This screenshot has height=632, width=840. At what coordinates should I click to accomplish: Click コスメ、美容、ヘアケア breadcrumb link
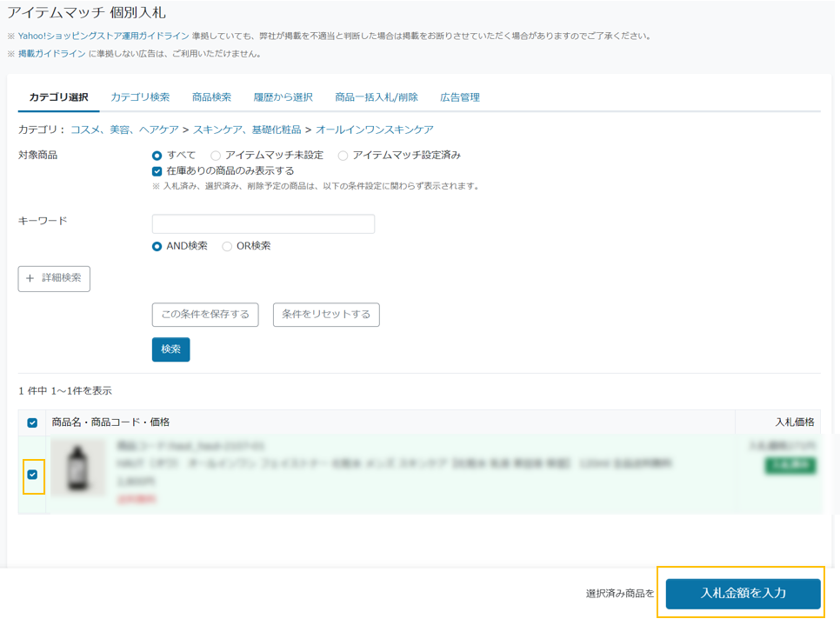pos(125,130)
